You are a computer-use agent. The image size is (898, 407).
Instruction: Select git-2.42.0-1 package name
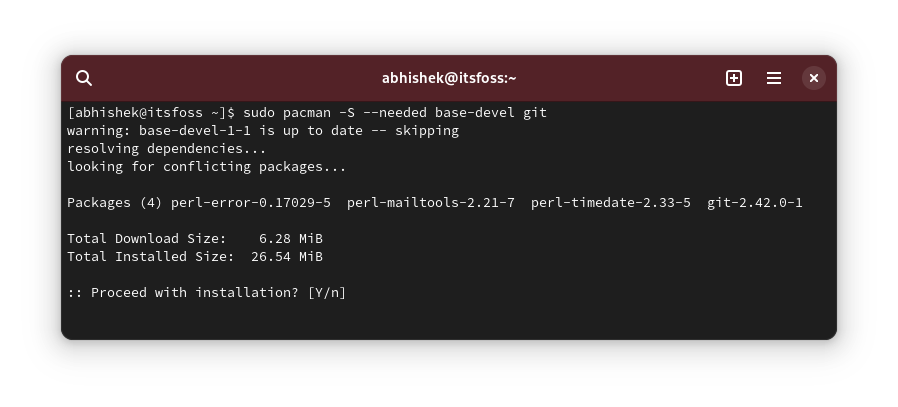(x=754, y=203)
